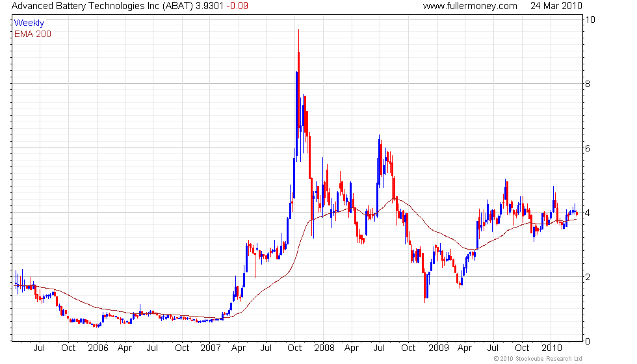Click the 'Oct' label just before 2010
637x364 pixels.
point(522,348)
